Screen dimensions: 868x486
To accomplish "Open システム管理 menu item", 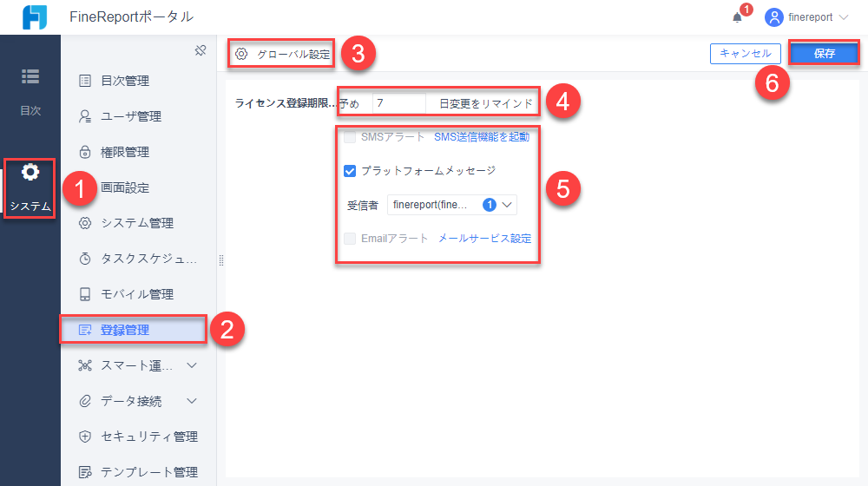I will (x=138, y=223).
